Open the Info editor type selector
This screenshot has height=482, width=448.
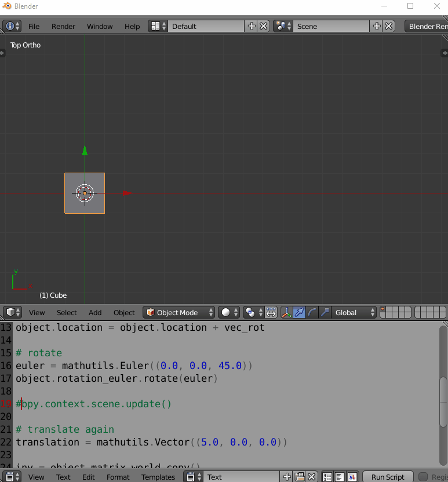click(x=12, y=26)
